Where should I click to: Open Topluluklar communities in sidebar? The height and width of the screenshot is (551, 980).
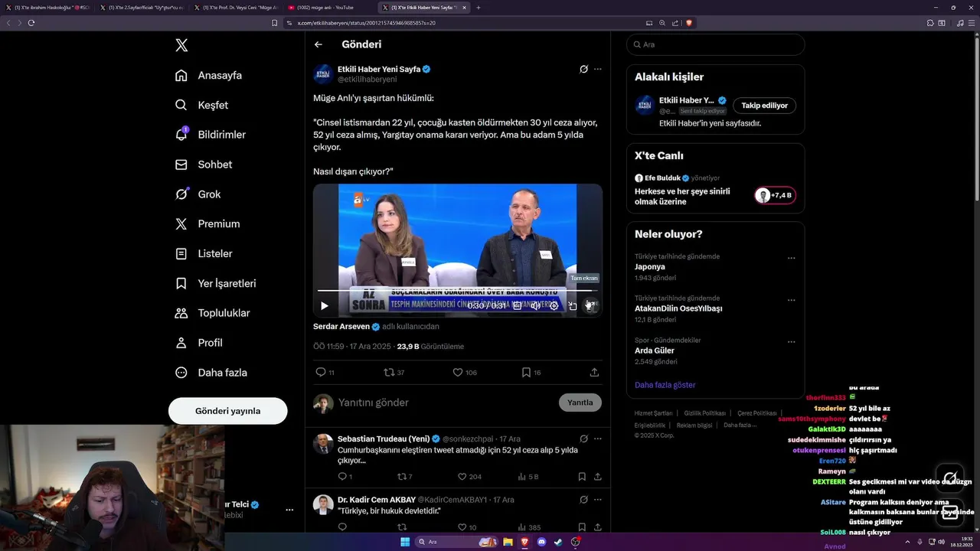click(x=212, y=313)
